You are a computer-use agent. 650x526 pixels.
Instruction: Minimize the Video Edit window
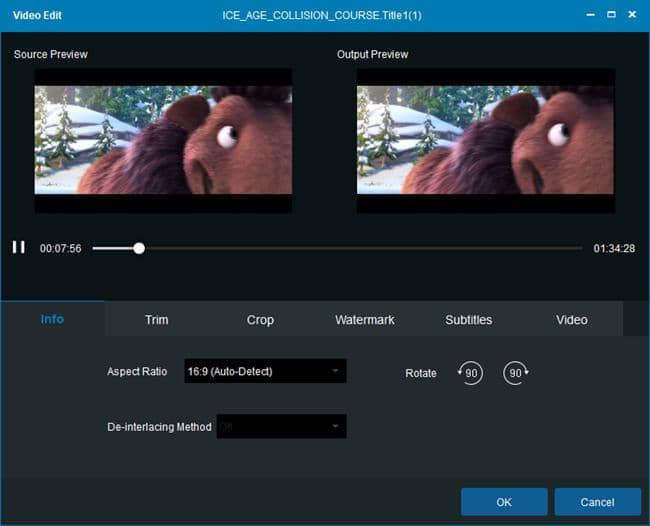(591, 15)
